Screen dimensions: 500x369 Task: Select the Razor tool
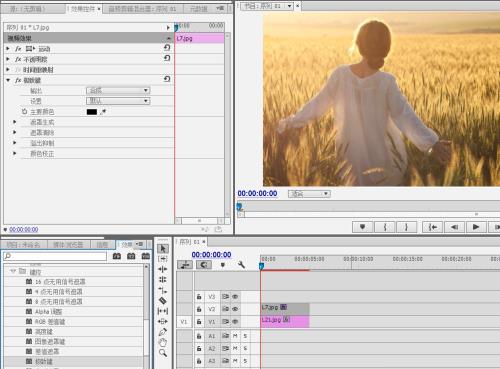[163, 301]
